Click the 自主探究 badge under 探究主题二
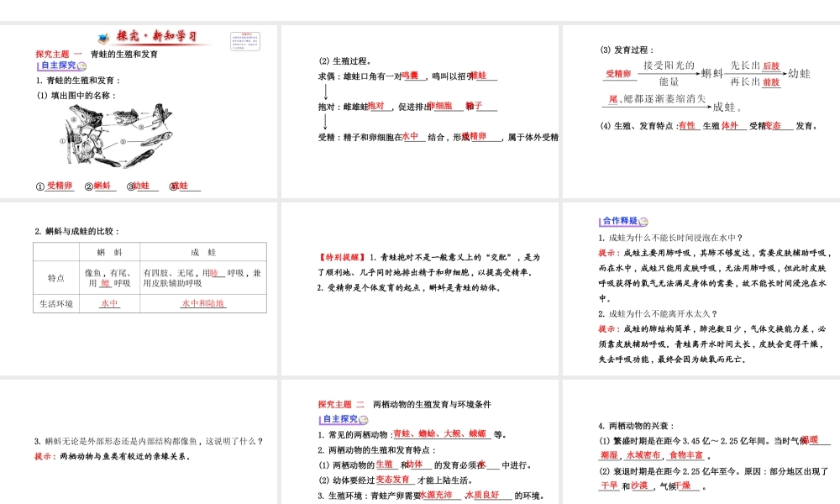Image resolution: width=840 pixels, height=504 pixels. click(x=343, y=419)
